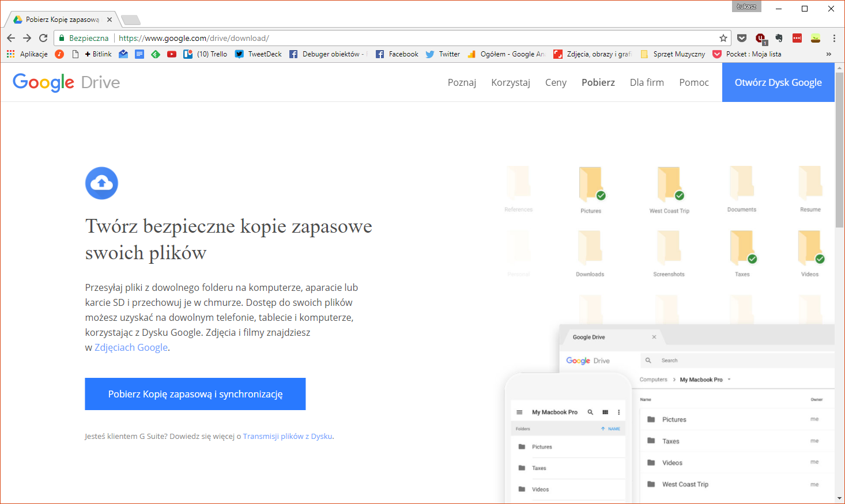Screen dimensions: 845x504
Task: Open the blank page bookmark icon
Action: [76, 54]
